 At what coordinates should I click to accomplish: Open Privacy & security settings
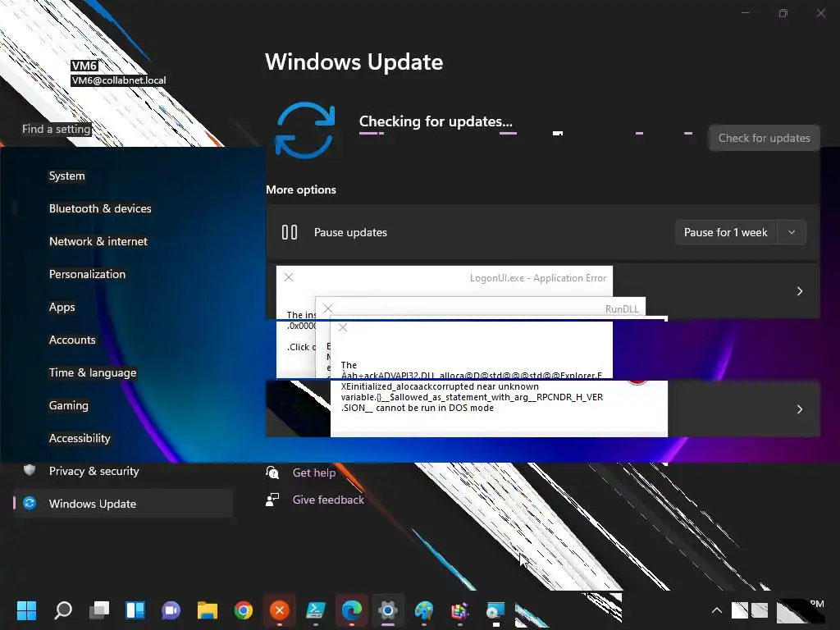click(x=94, y=471)
